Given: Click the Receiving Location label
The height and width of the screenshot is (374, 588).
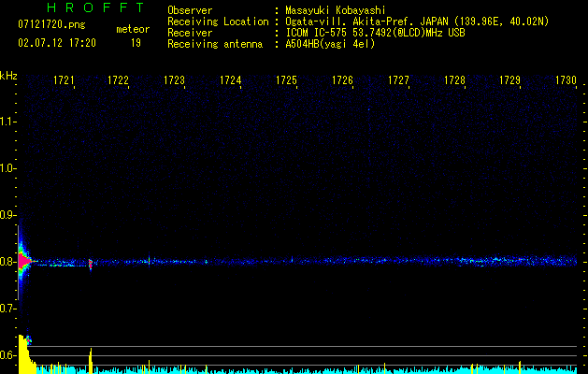Looking at the screenshot, I should (218, 22).
